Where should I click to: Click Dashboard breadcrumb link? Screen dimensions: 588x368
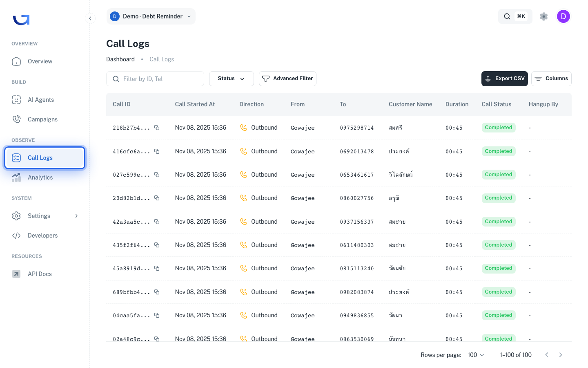pyautogui.click(x=120, y=59)
